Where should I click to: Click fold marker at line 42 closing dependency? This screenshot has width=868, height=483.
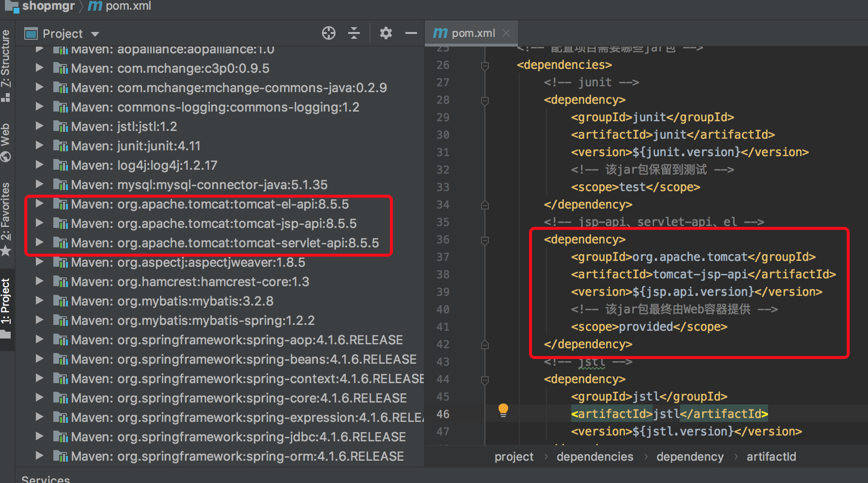coord(484,345)
